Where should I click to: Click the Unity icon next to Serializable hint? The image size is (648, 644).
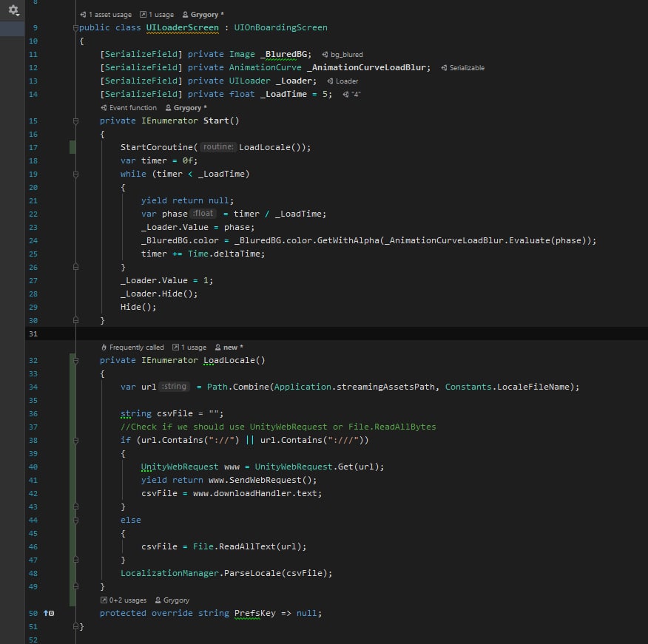point(444,68)
